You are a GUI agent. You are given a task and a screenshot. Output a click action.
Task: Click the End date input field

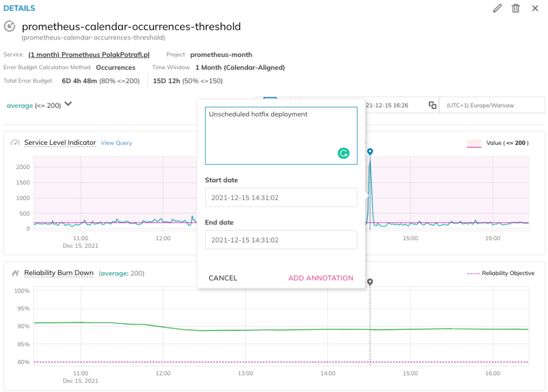pos(281,240)
